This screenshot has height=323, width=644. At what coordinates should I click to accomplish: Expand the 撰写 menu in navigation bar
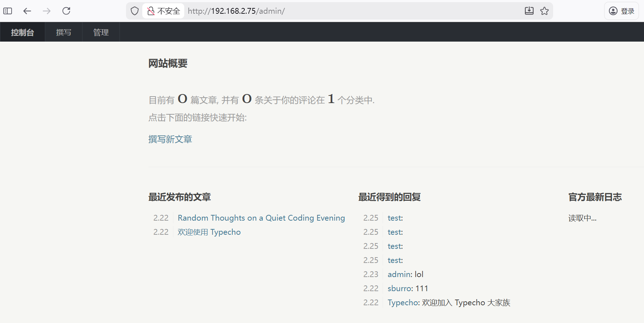pyautogui.click(x=63, y=32)
